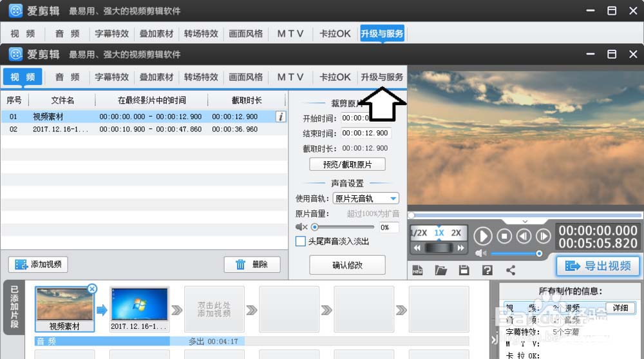This screenshot has height=359, width=644.
Task: Click the mute speaker icon beside original volume
Action: click(301, 227)
